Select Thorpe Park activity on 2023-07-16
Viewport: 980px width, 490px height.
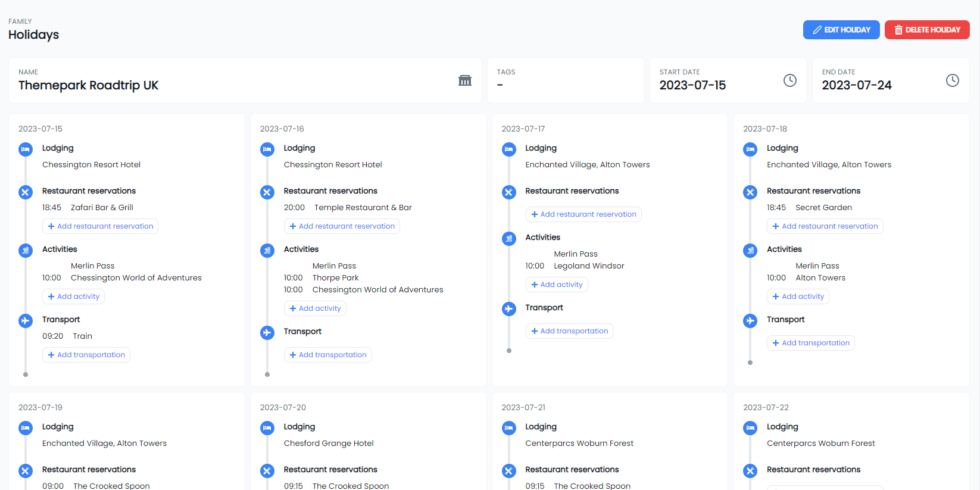coord(335,278)
